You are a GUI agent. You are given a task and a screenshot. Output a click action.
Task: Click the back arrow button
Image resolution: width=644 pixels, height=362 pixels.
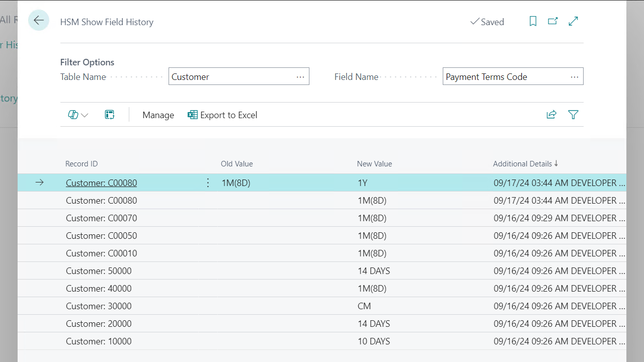39,21
